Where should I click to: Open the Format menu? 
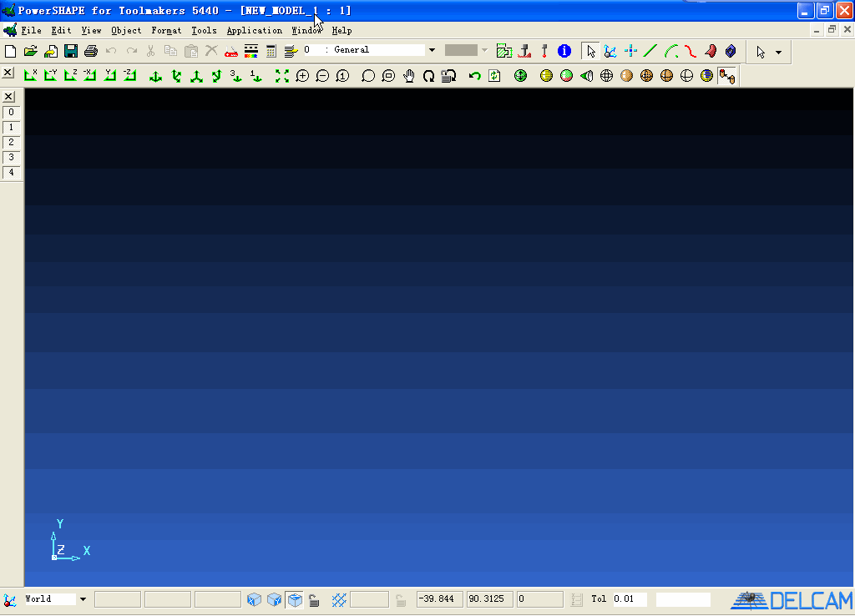click(166, 31)
